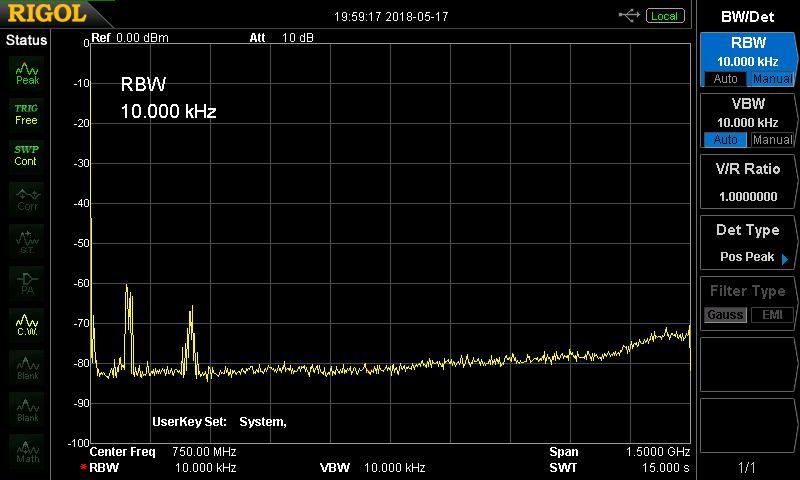Viewport: 800px width, 480px height.
Task: Click the second spectrum peak near -65 dBm
Action: click(x=192, y=308)
